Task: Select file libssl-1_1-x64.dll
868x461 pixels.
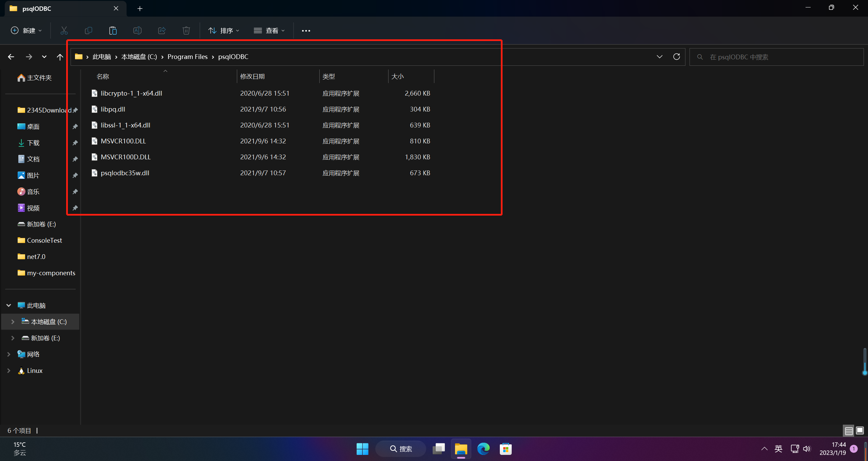Action: tap(125, 125)
